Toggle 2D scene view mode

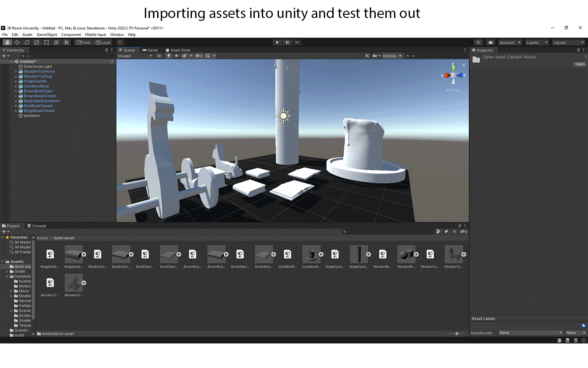(159, 56)
